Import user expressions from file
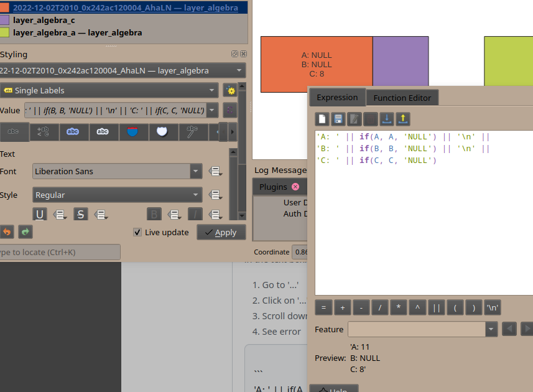 pyautogui.click(x=387, y=118)
